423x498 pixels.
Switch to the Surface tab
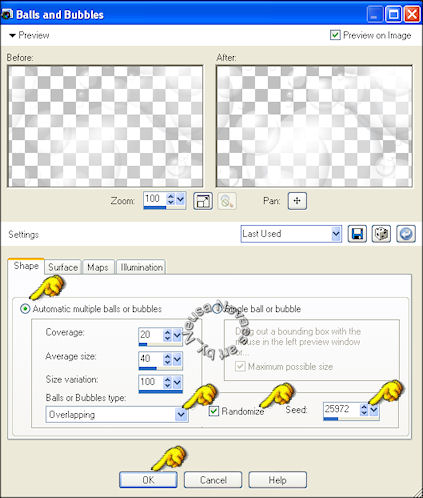point(63,267)
